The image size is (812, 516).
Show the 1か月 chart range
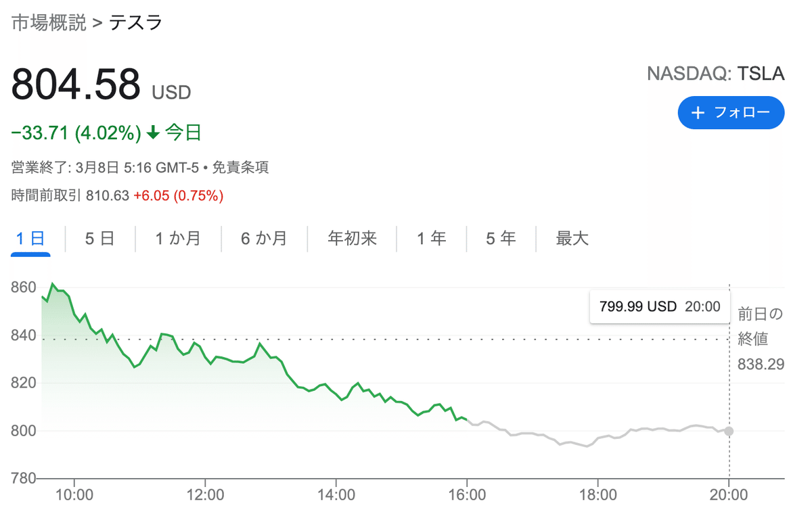click(177, 238)
